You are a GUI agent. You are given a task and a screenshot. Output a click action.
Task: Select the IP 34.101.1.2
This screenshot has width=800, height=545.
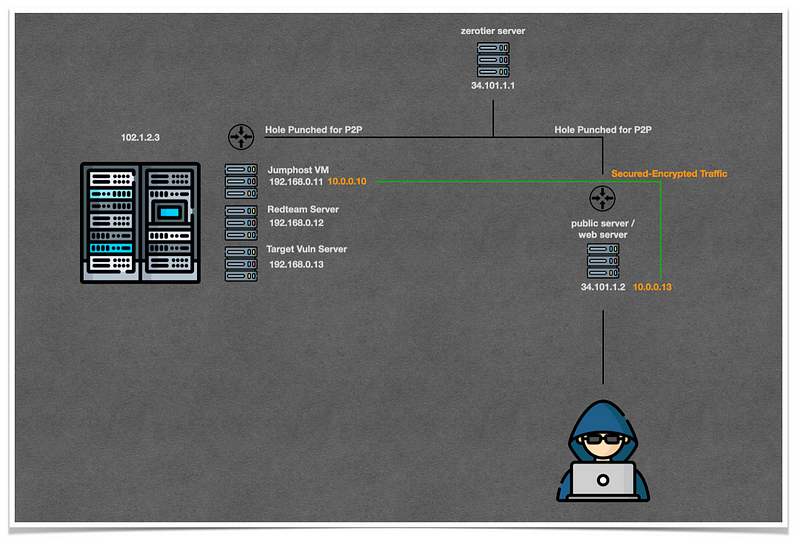click(603, 287)
